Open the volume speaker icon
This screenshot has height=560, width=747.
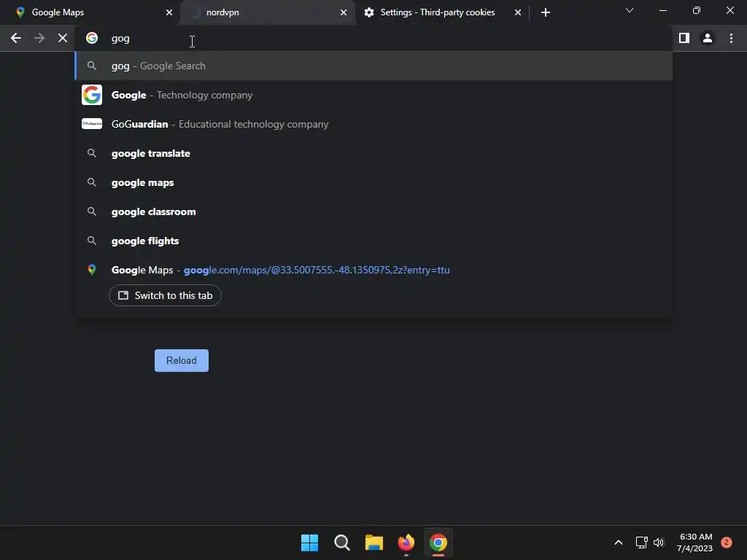coord(659,542)
